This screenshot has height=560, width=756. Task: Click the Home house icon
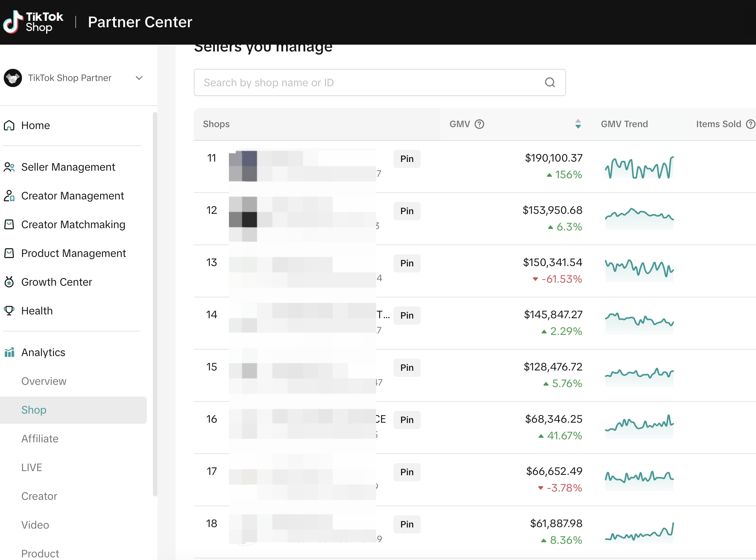(x=9, y=125)
